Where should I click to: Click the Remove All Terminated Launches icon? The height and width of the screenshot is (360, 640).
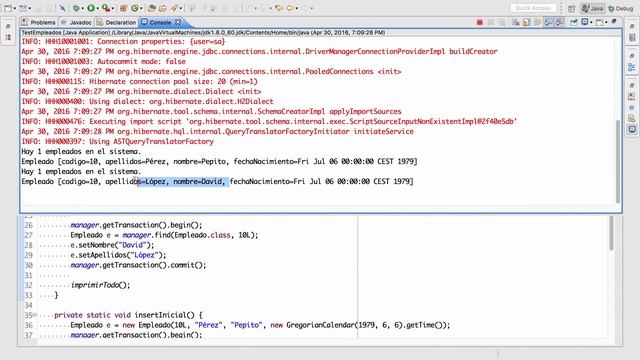(501, 22)
